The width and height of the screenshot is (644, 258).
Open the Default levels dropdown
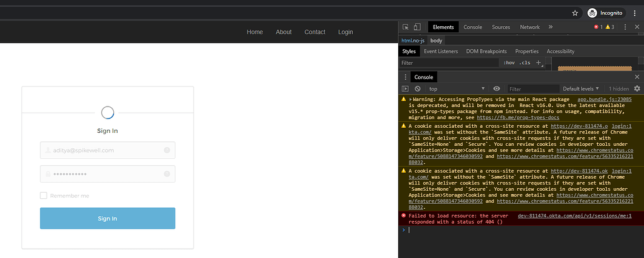(581, 88)
